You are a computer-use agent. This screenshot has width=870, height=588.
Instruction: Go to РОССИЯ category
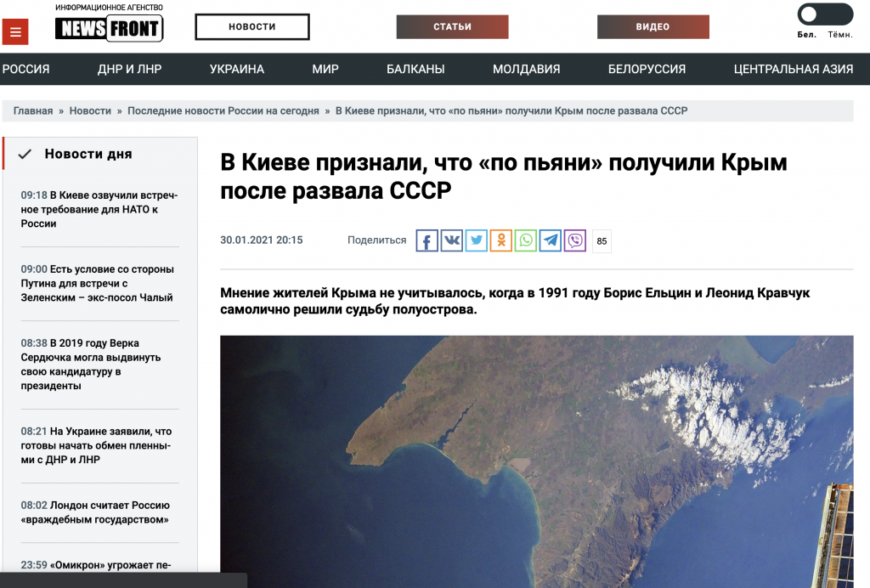pos(25,70)
